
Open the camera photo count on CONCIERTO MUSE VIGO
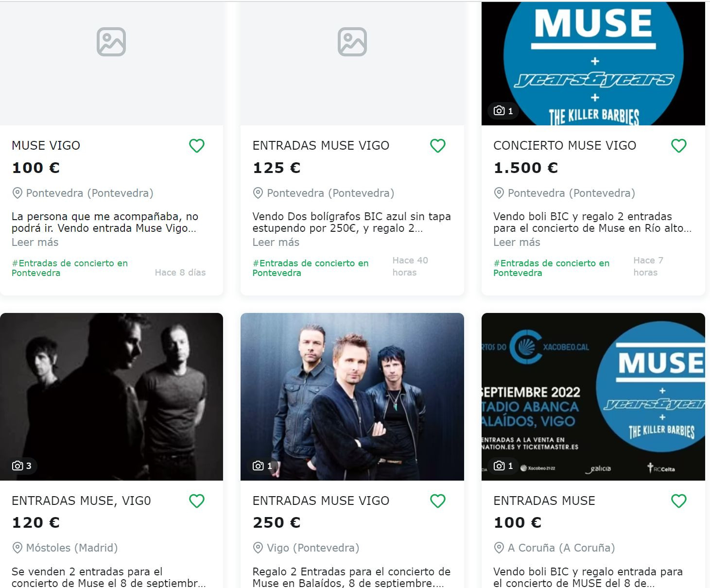coord(502,111)
